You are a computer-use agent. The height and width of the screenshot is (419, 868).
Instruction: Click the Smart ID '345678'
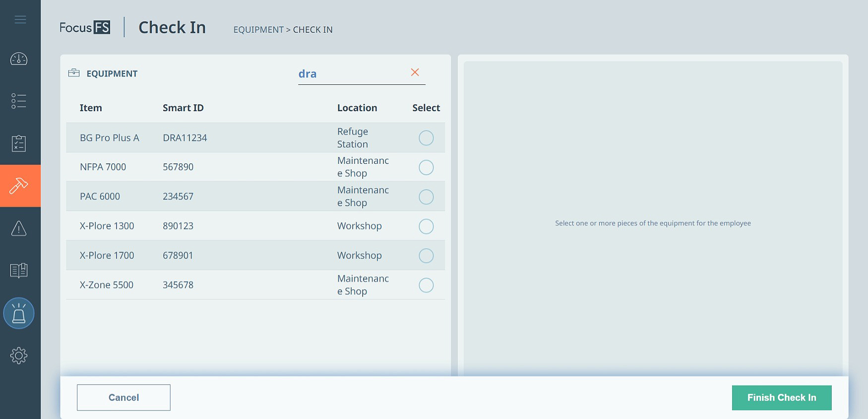tap(178, 285)
